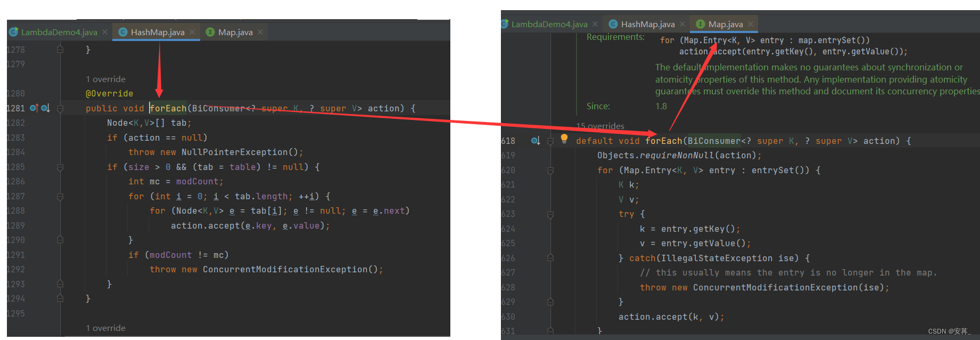The width and height of the screenshot is (980, 340).
Task: Click the class icon on right HashMap.java tab
Action: pos(613,24)
